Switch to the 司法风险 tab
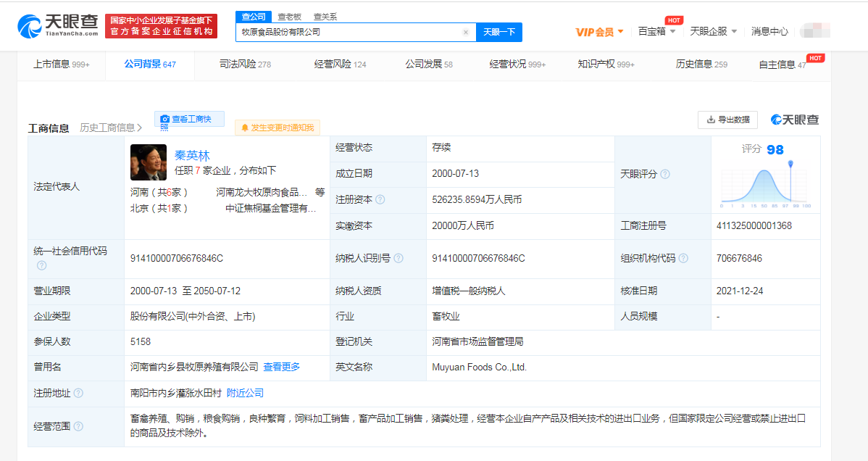The image size is (868, 461). [x=245, y=64]
